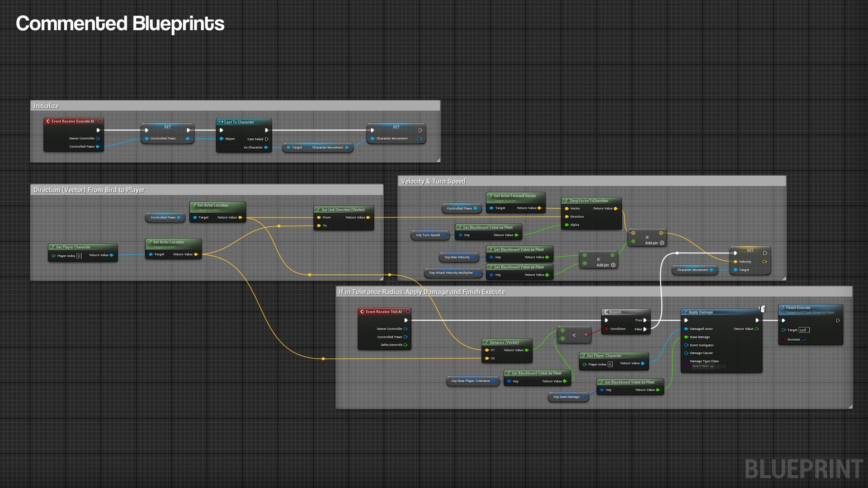The image size is (868, 488).
Task: Click the Return Value pin of Distance (Vector)
Action: pyautogui.click(x=527, y=350)
